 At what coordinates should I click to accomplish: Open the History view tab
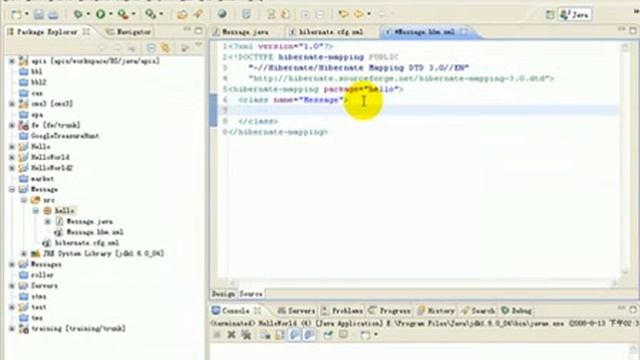436,311
